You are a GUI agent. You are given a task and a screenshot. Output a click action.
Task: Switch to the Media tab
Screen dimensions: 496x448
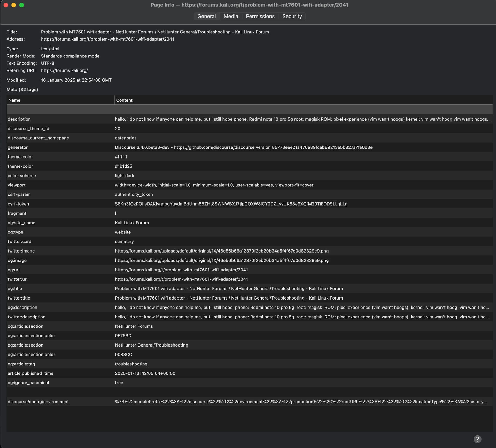231,16
